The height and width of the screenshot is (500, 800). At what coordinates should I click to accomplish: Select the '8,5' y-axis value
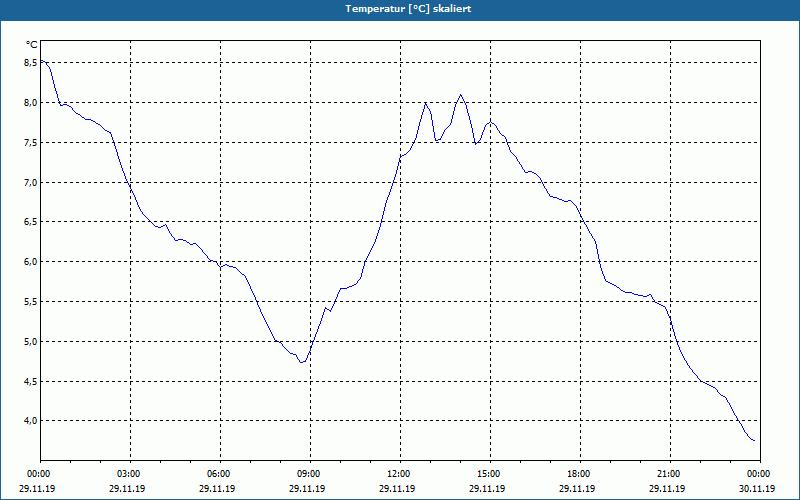click(x=31, y=63)
